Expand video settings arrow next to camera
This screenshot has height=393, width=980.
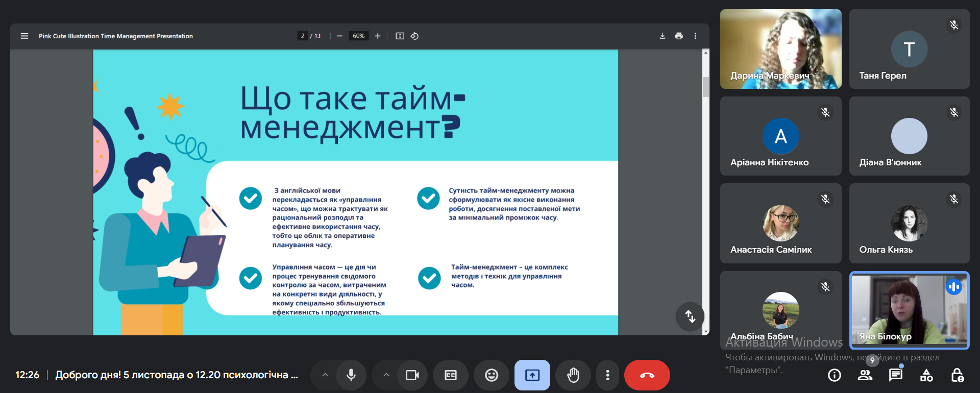pyautogui.click(x=386, y=375)
